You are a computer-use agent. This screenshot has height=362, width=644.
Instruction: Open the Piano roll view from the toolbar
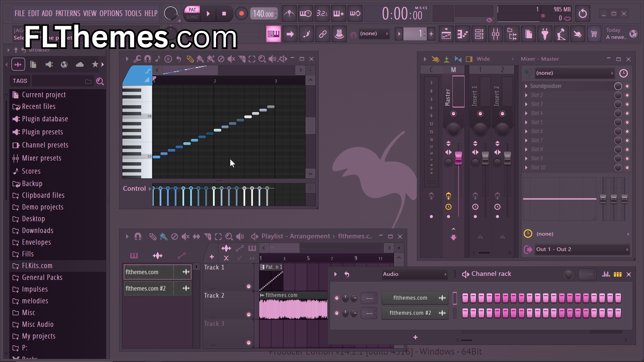(463, 34)
